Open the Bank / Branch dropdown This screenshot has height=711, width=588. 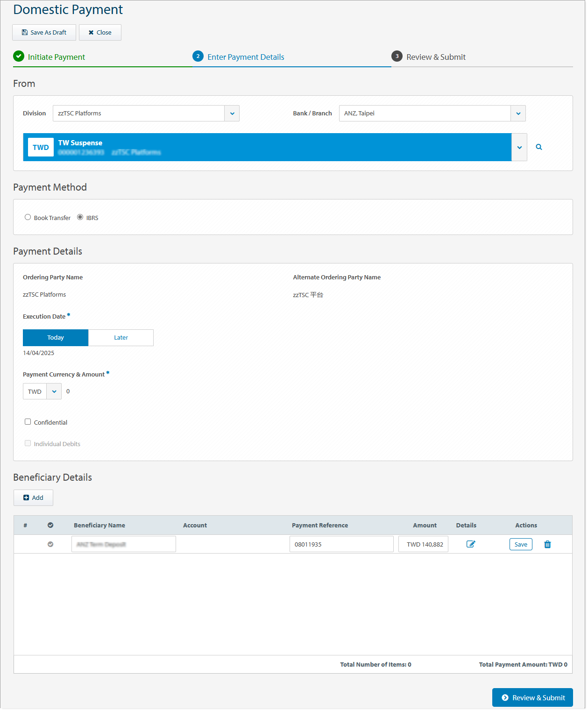pos(518,113)
